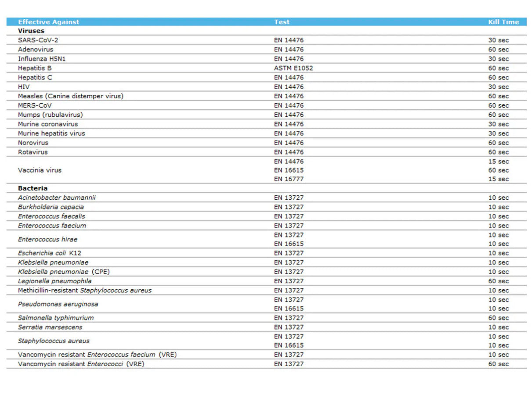Click the Salmonella typhimurium entry
Viewport: 532px width, 403px height.
(56, 318)
